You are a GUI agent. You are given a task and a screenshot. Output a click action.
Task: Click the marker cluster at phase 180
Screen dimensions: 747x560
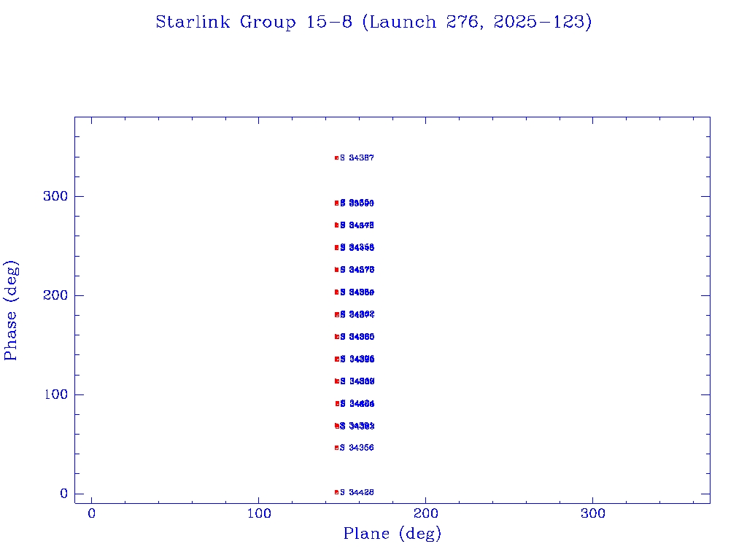pyautogui.click(x=336, y=315)
